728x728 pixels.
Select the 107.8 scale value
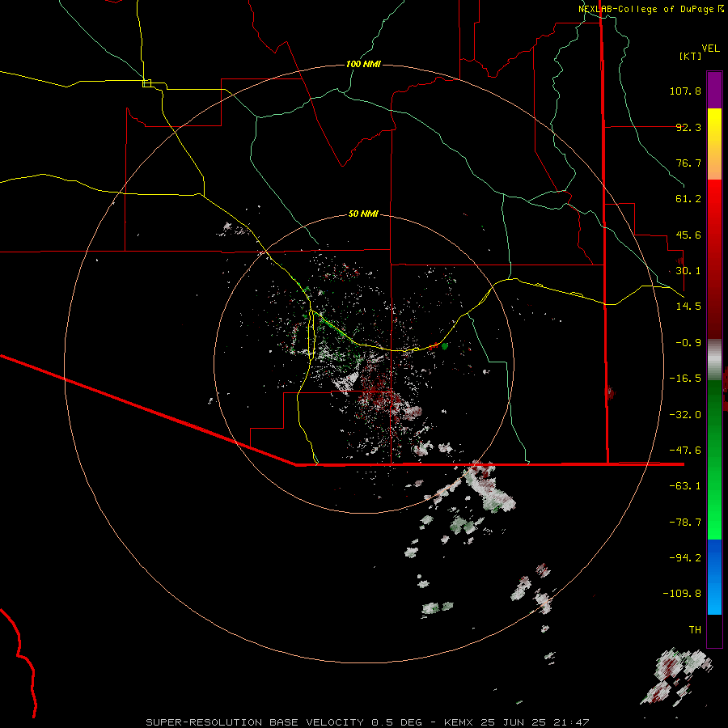[x=685, y=91]
